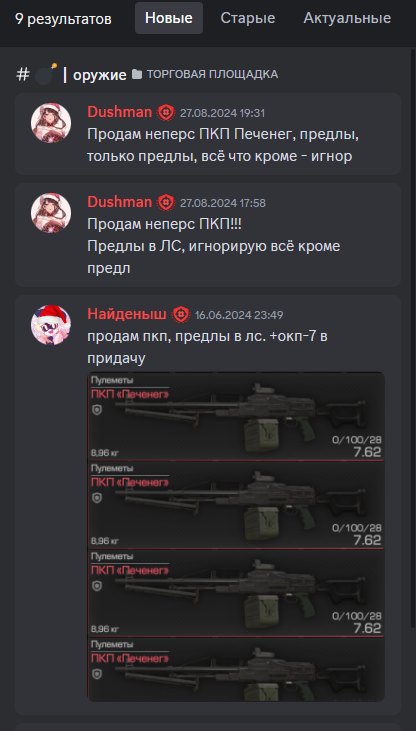The image size is (416, 731).
Task: Click the Найденыш username
Action: 127,314
